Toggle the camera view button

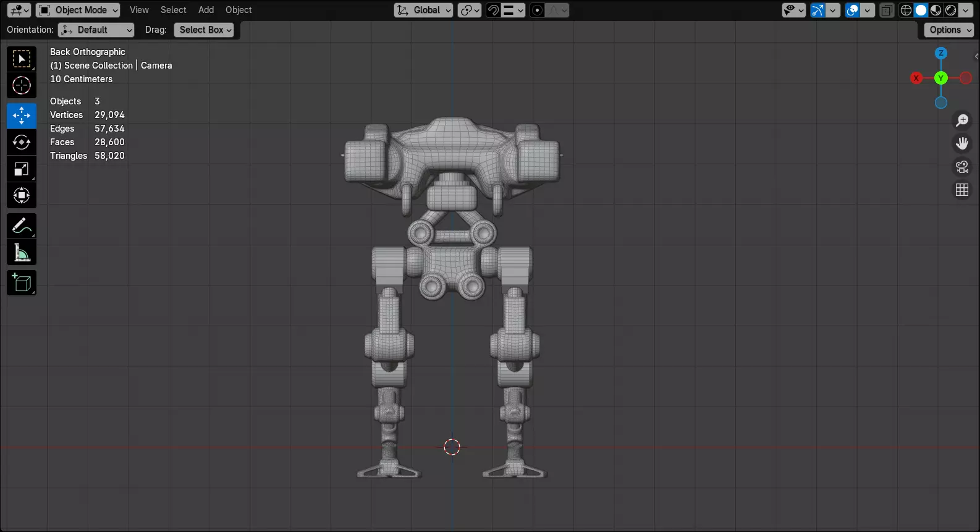point(962,167)
